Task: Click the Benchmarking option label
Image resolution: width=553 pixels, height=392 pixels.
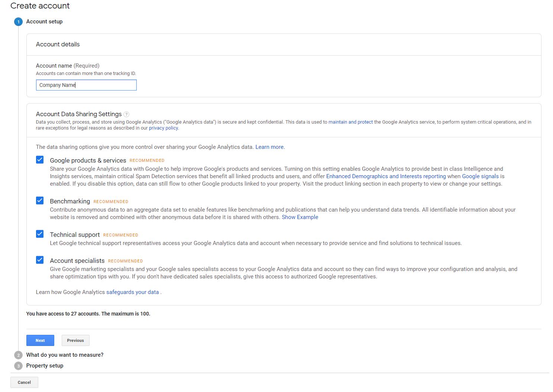Action: click(70, 201)
